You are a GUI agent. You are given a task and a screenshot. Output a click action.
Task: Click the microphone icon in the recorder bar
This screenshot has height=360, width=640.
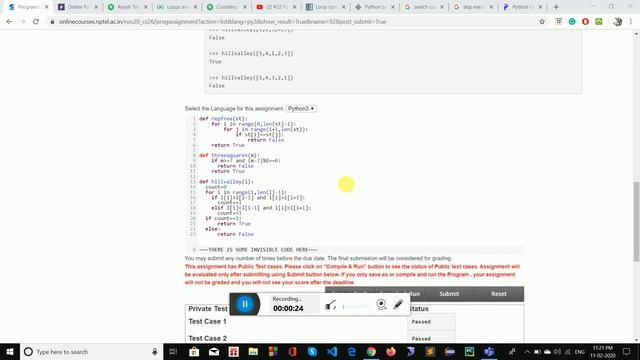click(x=331, y=304)
